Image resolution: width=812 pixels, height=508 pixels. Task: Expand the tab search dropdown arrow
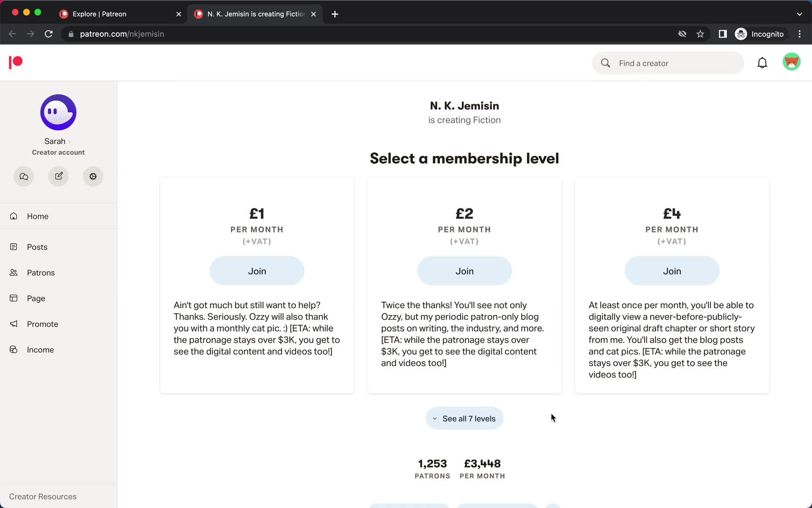click(799, 14)
